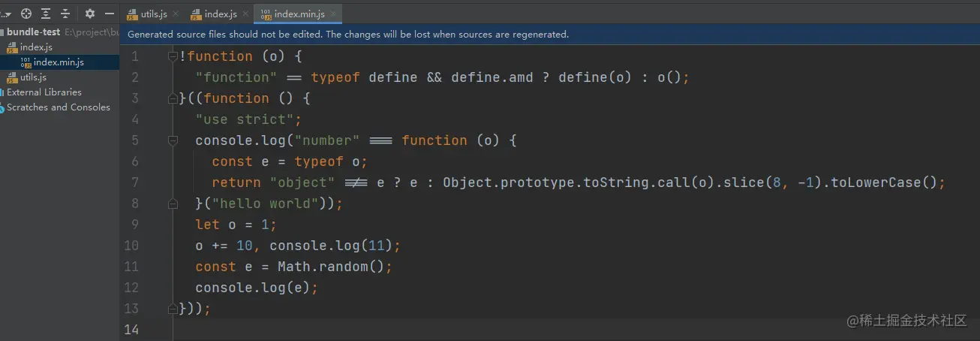
Task: Click 'toLowerCase()' at end of line 7
Action: pos(888,182)
